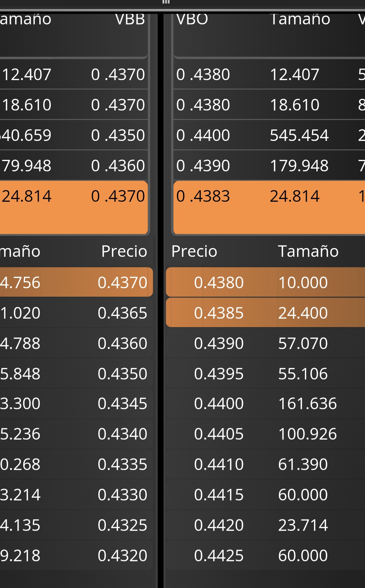This screenshot has width=365, height=588.
Task: Select the ask size 23.714 cell
Action: (303, 525)
